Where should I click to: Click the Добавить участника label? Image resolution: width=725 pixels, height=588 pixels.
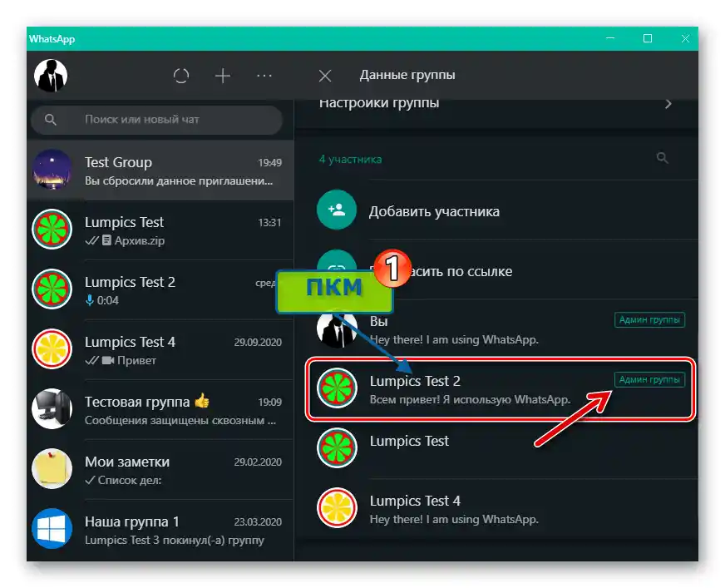click(434, 211)
